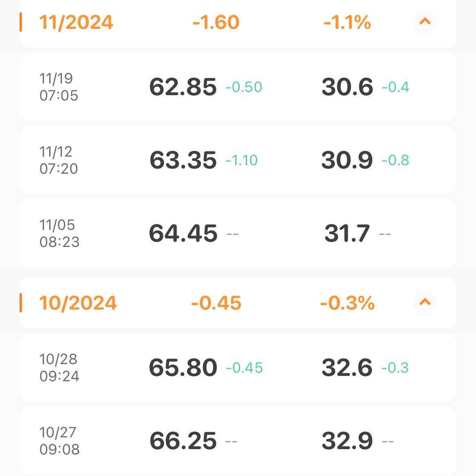The height and width of the screenshot is (476, 476).
Task: Tap the 10/2024 month header label
Action: click(x=78, y=303)
